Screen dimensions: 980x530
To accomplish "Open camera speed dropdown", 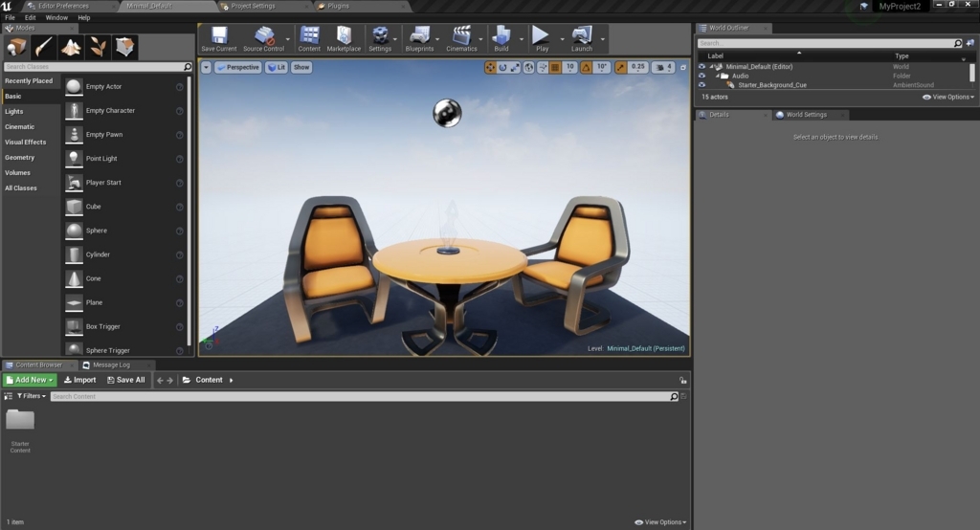I will pyautogui.click(x=662, y=67).
